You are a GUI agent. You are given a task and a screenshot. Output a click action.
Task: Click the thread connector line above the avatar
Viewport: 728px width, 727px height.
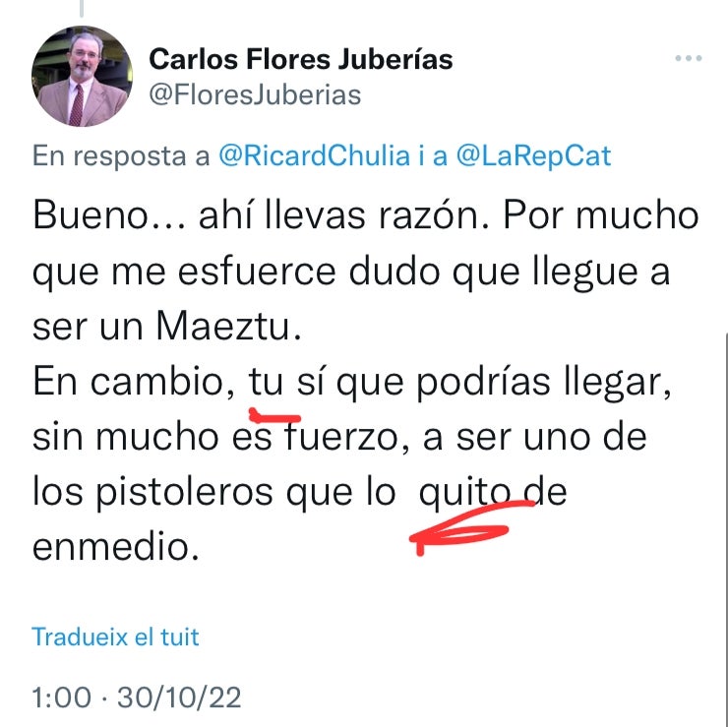pyautogui.click(x=82, y=8)
